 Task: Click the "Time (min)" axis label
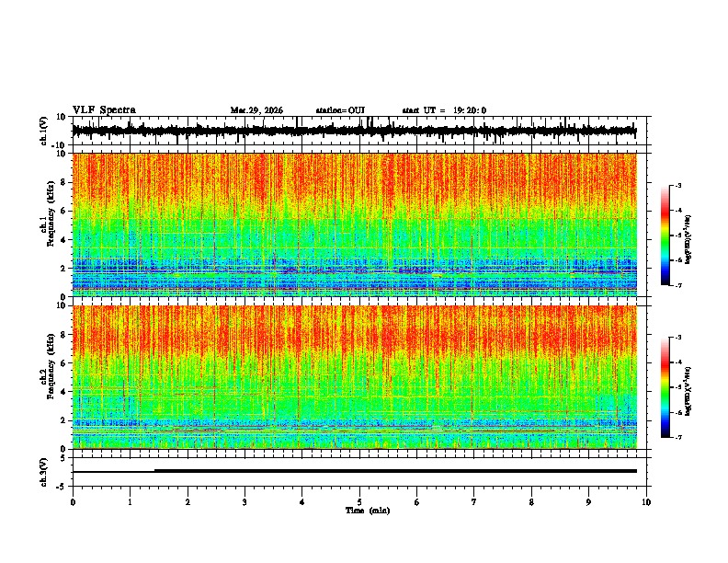tap(368, 511)
